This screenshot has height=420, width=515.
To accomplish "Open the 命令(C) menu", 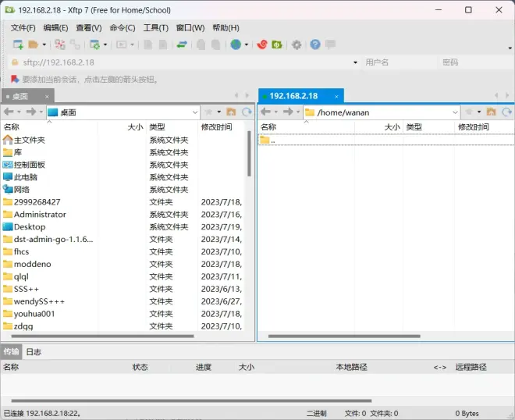I will click(123, 28).
